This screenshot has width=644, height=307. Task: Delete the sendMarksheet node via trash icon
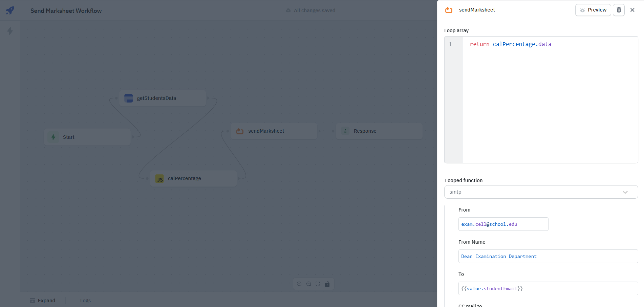619,10
